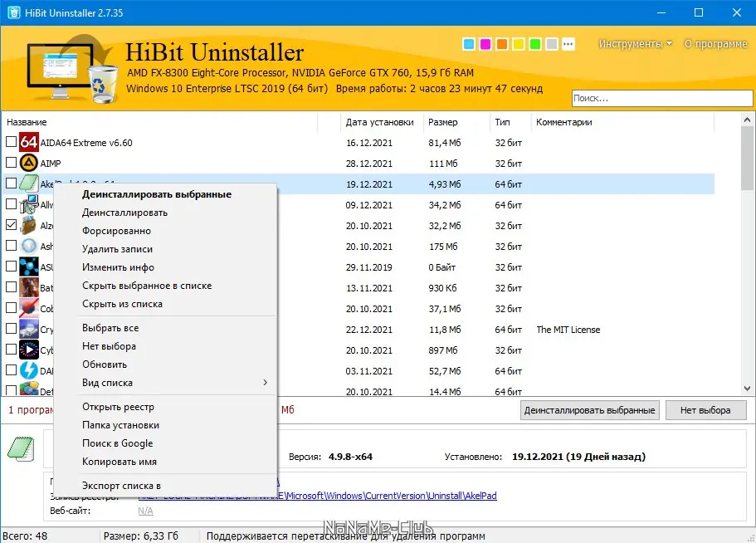This screenshot has height=543, width=756.
Task: Click the N/A website link
Action: click(145, 511)
